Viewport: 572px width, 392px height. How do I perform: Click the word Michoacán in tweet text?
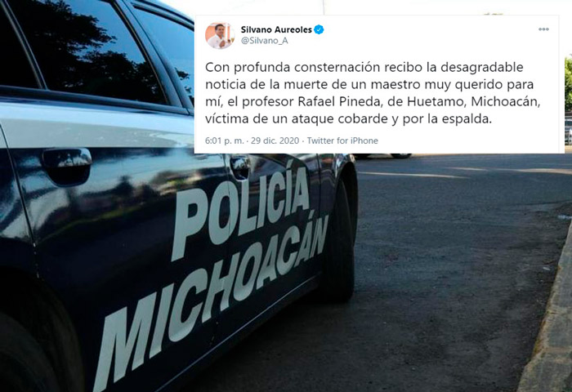(505, 102)
